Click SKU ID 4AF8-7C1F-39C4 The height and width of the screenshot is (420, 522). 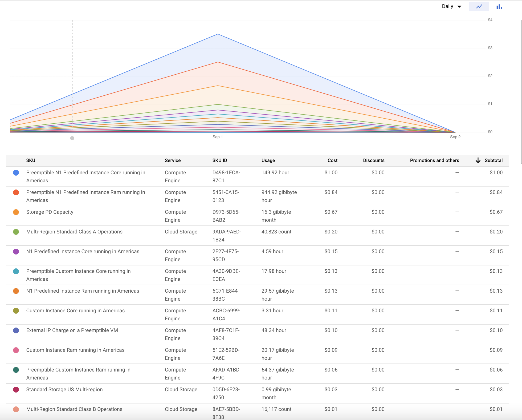pos(226,334)
